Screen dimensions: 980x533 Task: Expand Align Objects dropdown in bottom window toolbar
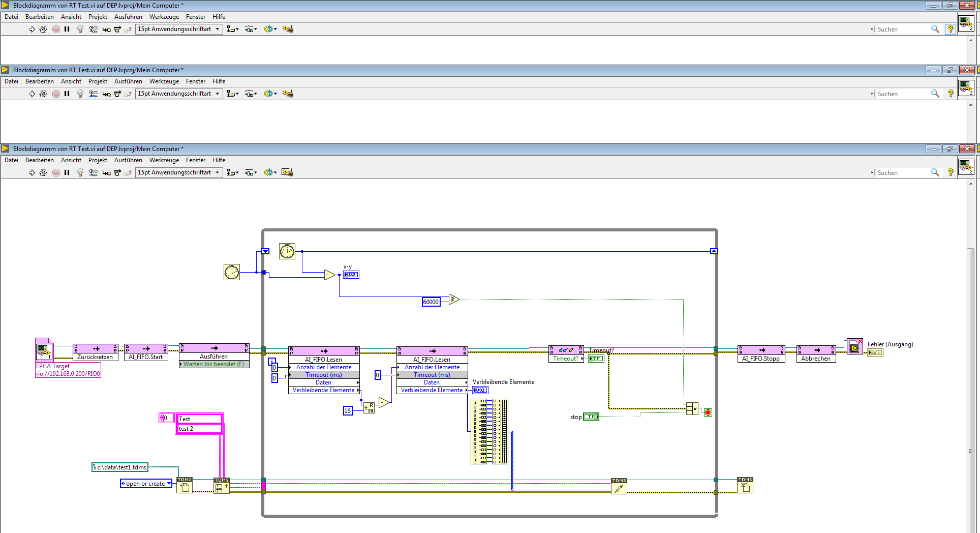(x=233, y=172)
